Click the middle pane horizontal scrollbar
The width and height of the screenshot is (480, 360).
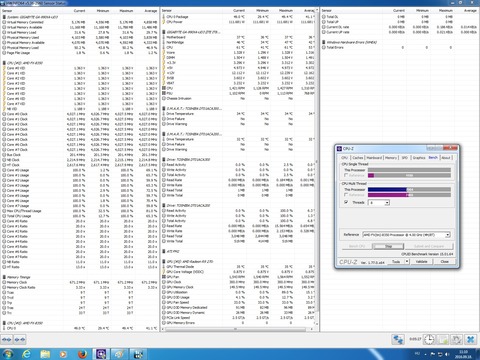pos(235,329)
